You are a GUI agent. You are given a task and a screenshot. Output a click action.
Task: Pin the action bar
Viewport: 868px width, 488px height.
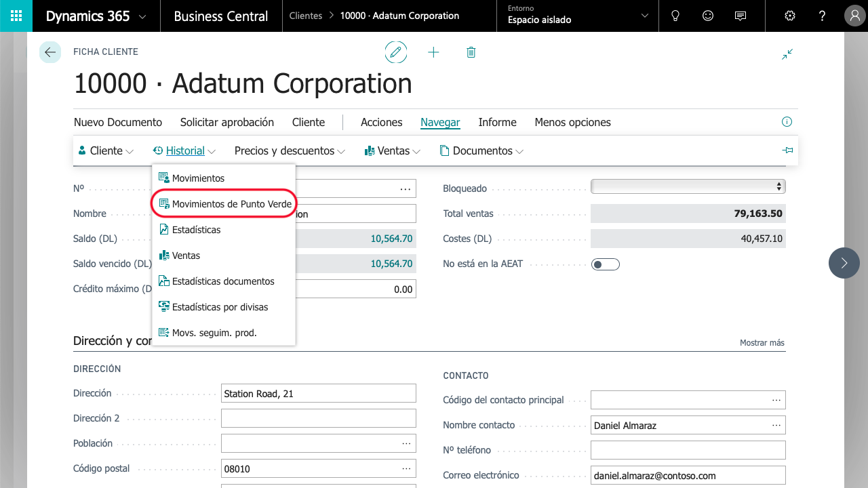pos(787,150)
